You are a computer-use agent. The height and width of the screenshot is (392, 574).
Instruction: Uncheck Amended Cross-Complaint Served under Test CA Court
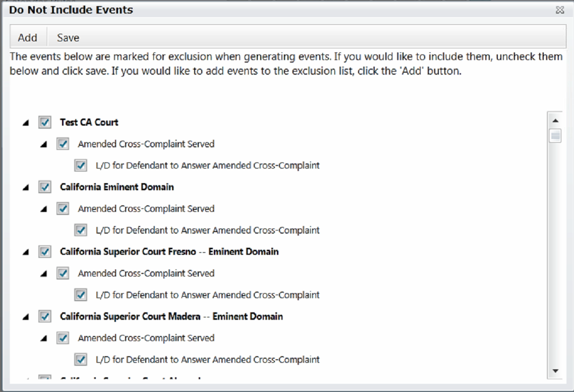pos(63,144)
